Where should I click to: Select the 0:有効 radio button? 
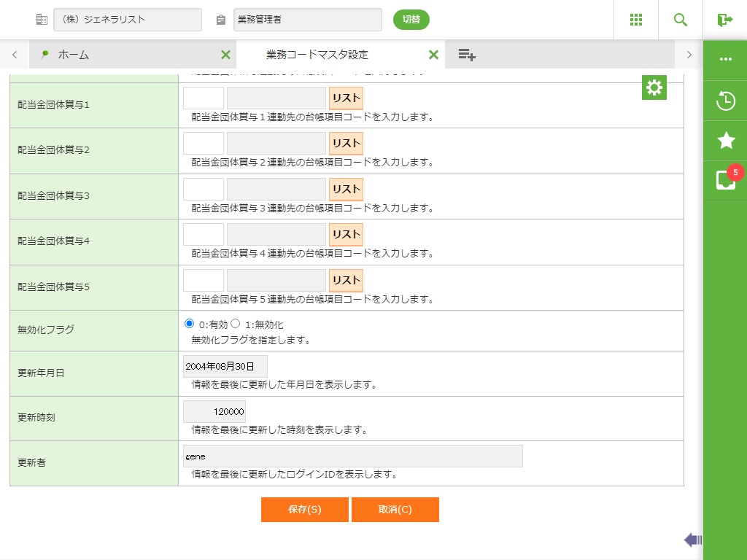(x=190, y=324)
